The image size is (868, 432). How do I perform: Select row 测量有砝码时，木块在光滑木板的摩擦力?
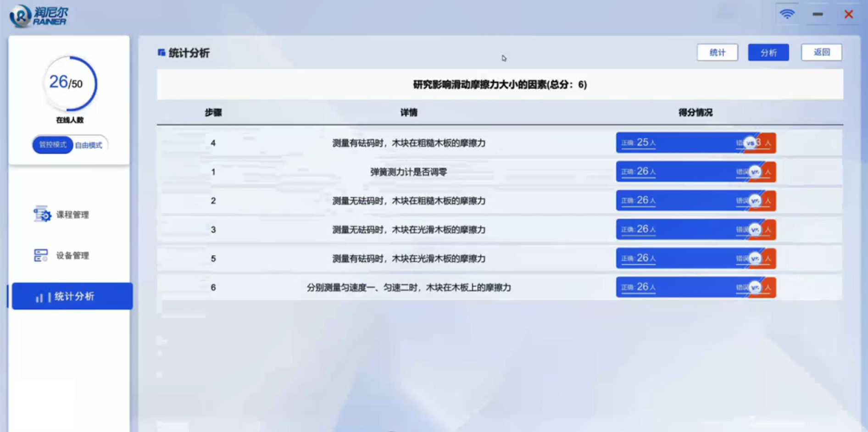click(500, 259)
